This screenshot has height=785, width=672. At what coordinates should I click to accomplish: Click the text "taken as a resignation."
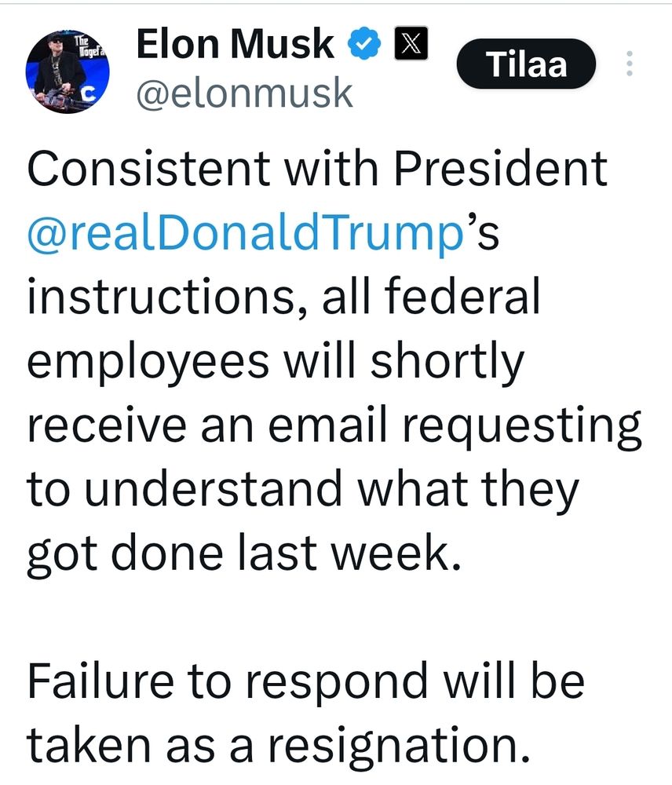[275, 744]
